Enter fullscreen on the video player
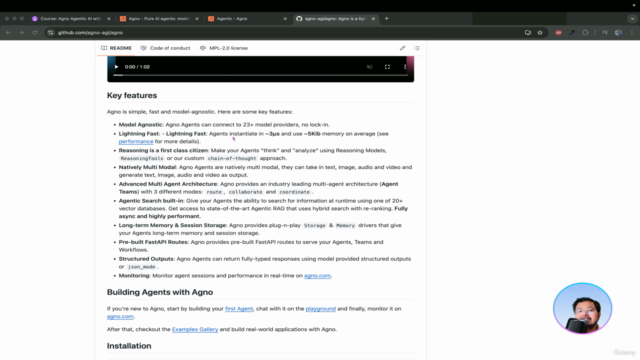The image size is (640, 360). [x=387, y=67]
